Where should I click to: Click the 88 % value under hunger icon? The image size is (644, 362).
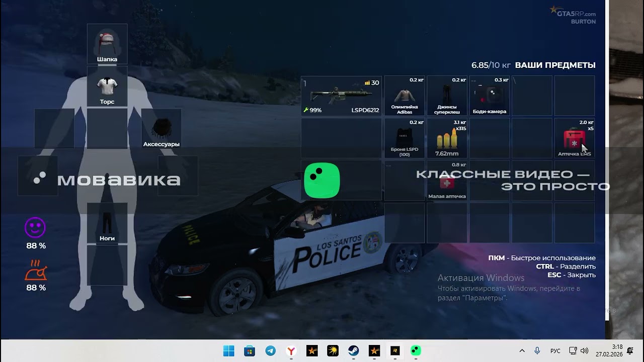point(36,288)
